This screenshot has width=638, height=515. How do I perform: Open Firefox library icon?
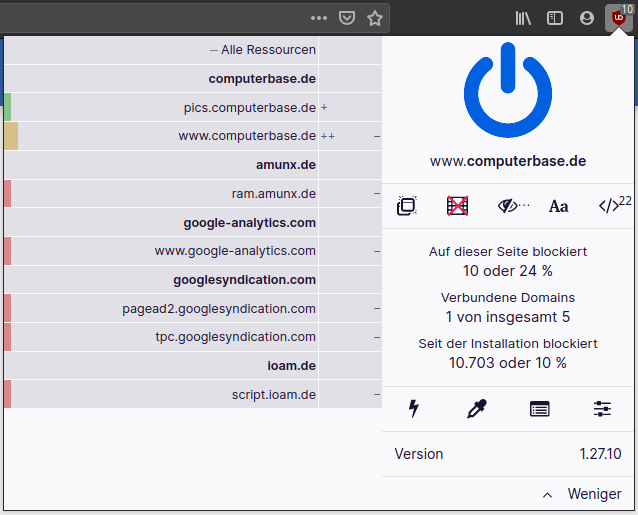[x=523, y=18]
